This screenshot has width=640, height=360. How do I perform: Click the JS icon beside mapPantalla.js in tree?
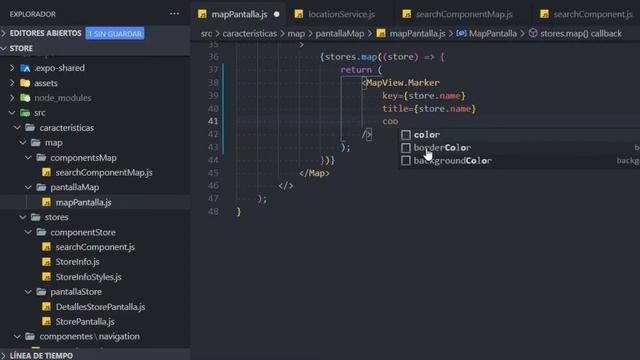pos(47,202)
